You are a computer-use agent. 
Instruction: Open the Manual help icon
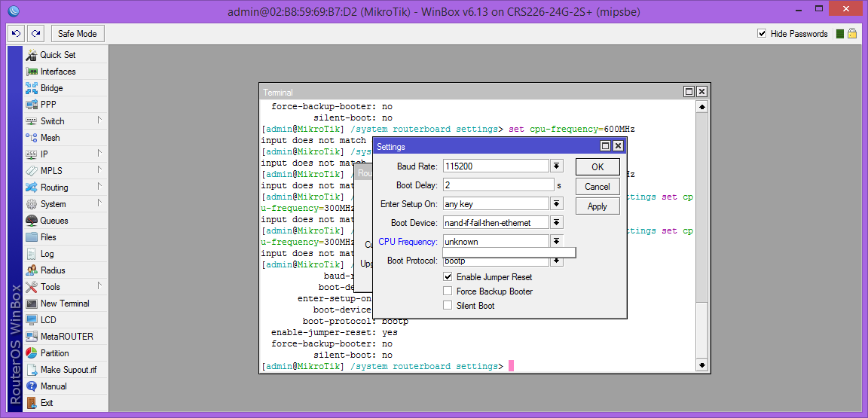[x=32, y=386]
